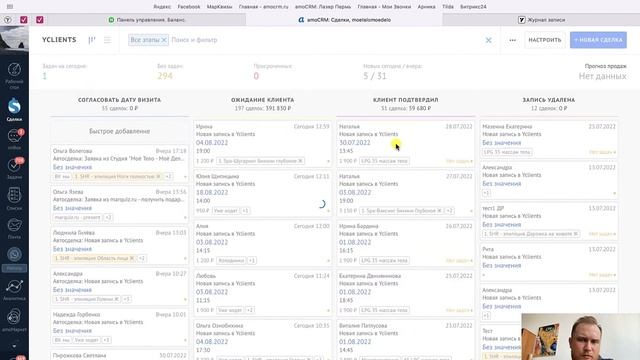Click the КЛИЕНТ ПОДТВЕРДИЛ column header
Screen dimensions: 640x360
406,100
